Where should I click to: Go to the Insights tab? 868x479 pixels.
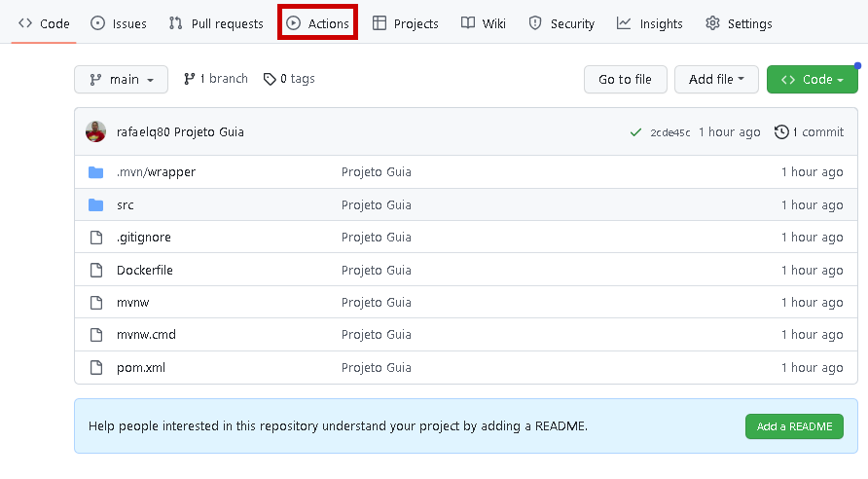tap(650, 23)
